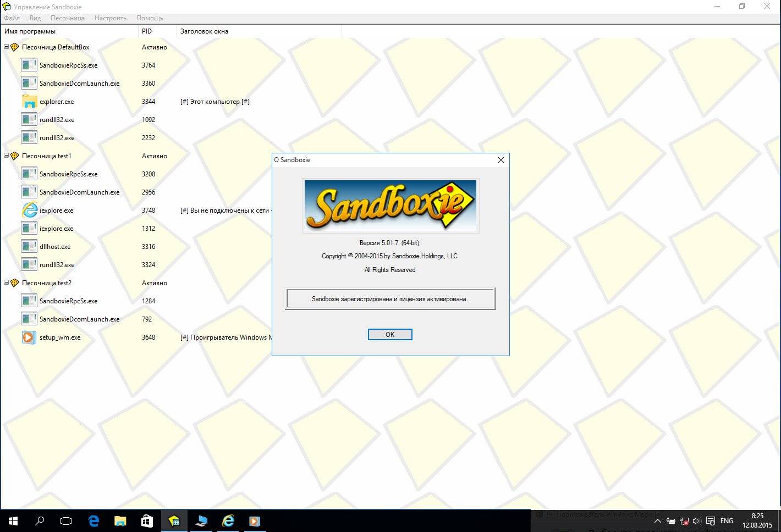The width and height of the screenshot is (781, 532).
Task: Click the test1 sandbox icon
Action: click(x=15, y=156)
